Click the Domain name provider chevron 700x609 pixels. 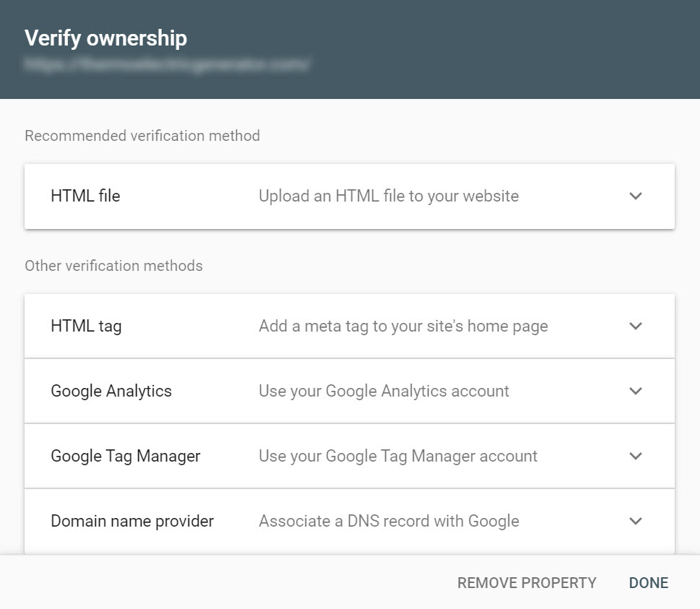pos(635,521)
